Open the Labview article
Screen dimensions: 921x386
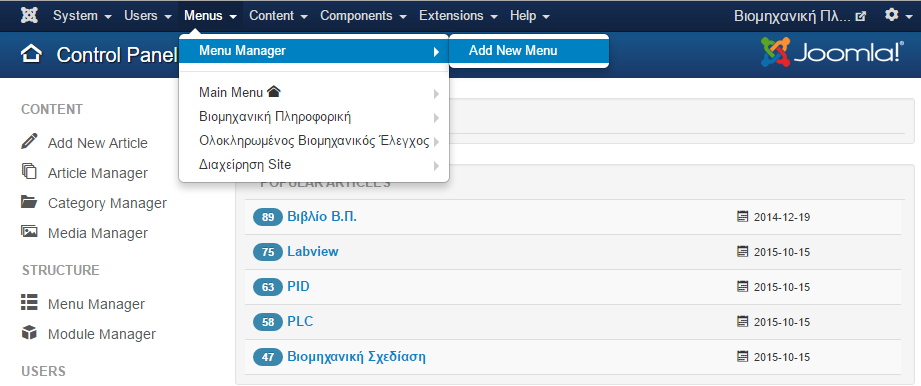click(312, 251)
